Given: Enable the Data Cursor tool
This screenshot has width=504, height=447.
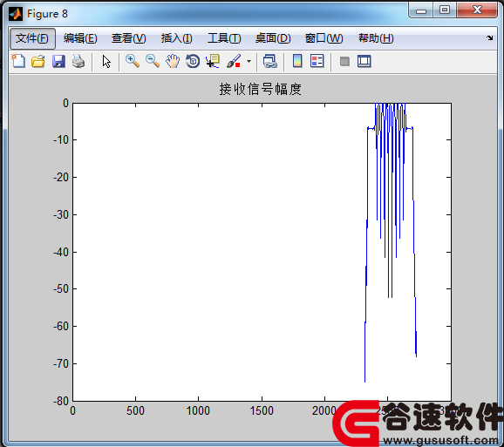Looking at the screenshot, I should tap(213, 61).
